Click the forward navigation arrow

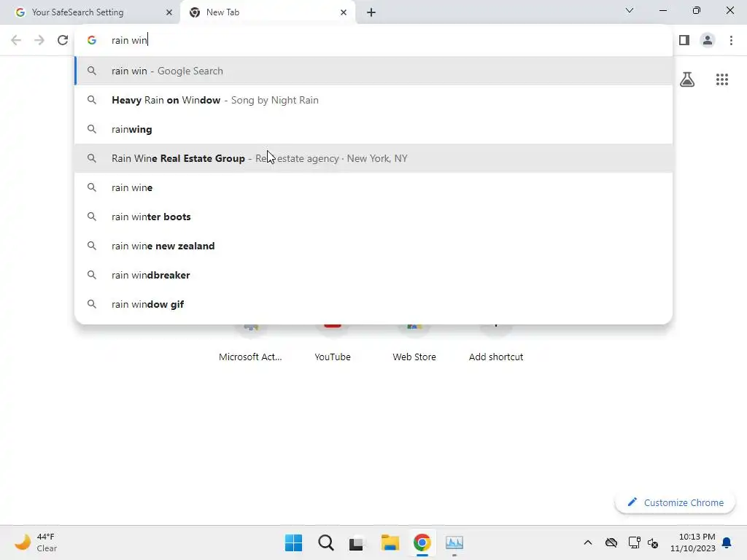39,40
